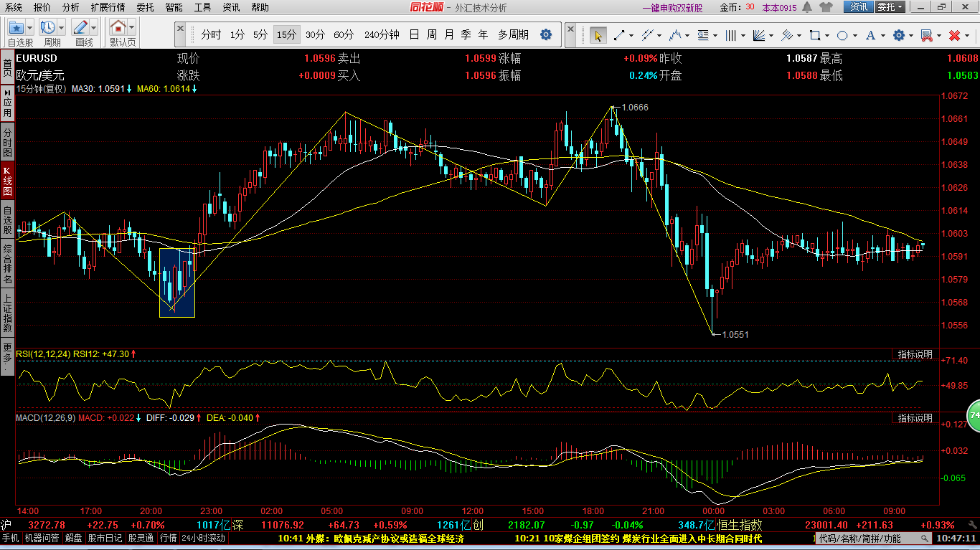The height and width of the screenshot is (550, 980).
Task: Open red X delete dropdown arrow
Action: pos(966,35)
